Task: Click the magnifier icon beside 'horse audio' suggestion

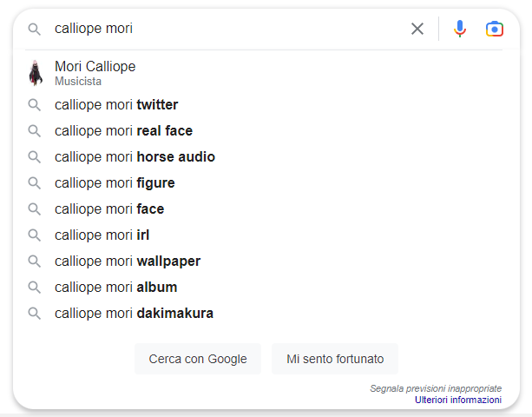Action: [x=34, y=157]
